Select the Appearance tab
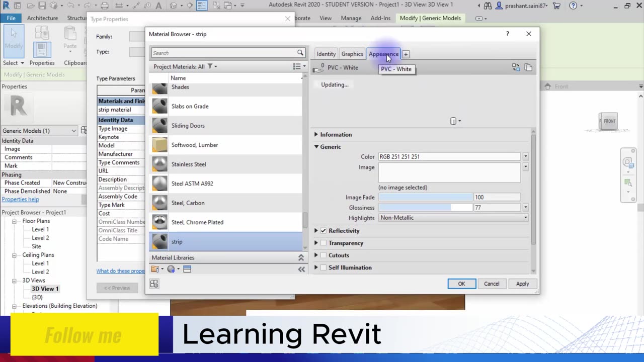Viewport: 644px width, 362px height. coord(383,54)
